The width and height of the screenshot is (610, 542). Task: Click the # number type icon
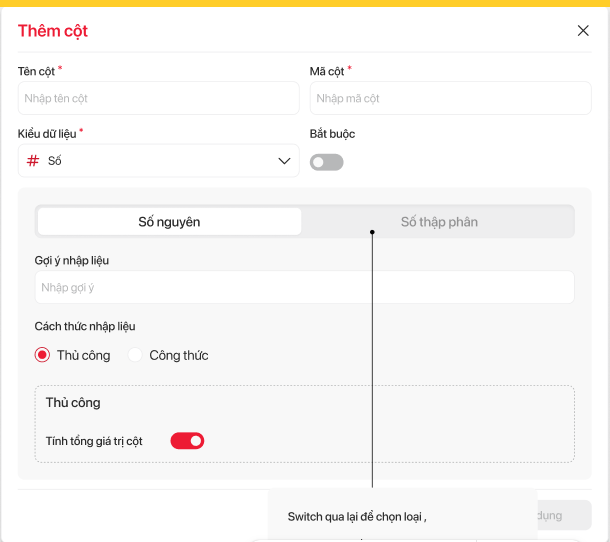[x=33, y=161]
